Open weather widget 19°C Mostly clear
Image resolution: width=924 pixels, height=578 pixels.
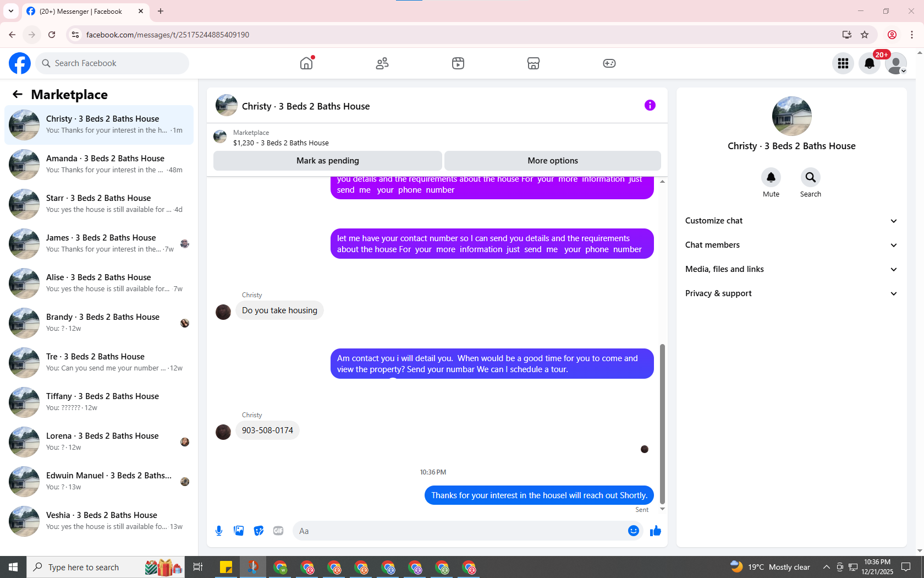(x=770, y=567)
